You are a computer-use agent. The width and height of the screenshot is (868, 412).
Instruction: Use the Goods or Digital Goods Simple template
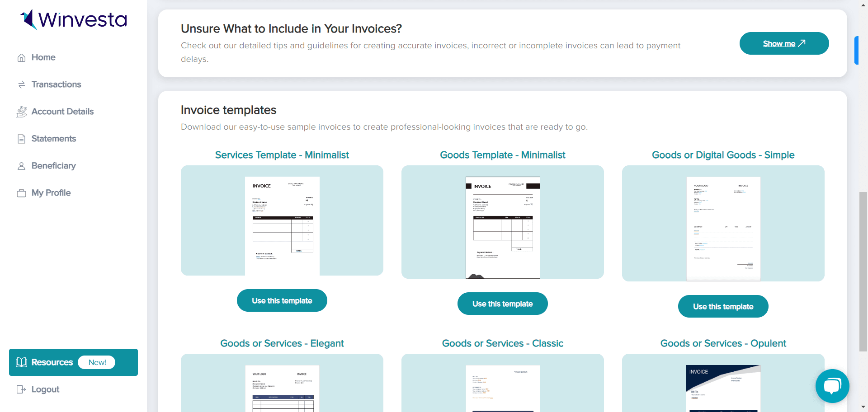coord(723,307)
